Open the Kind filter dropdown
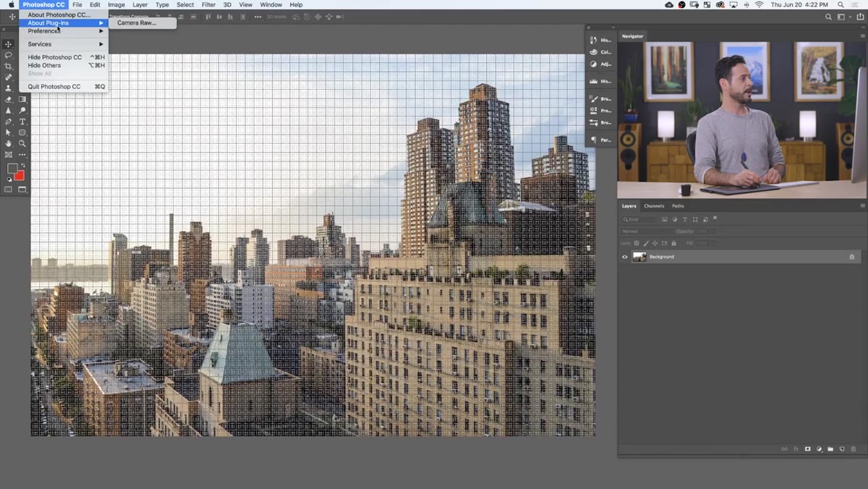The width and height of the screenshot is (868, 489). [639, 219]
